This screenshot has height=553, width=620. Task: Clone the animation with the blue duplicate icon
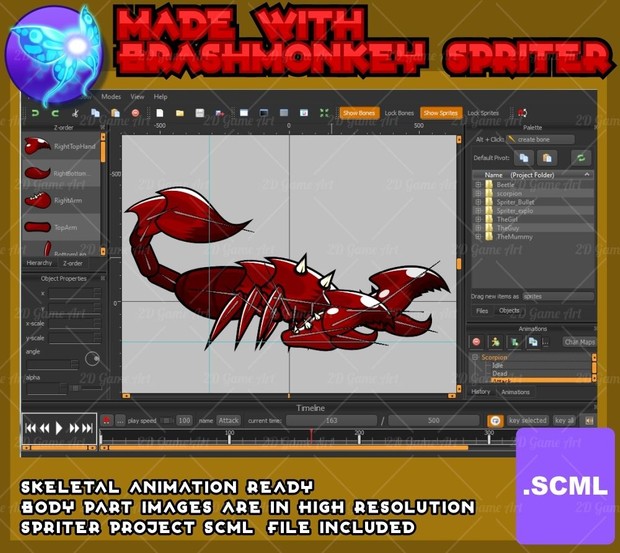pos(533,342)
